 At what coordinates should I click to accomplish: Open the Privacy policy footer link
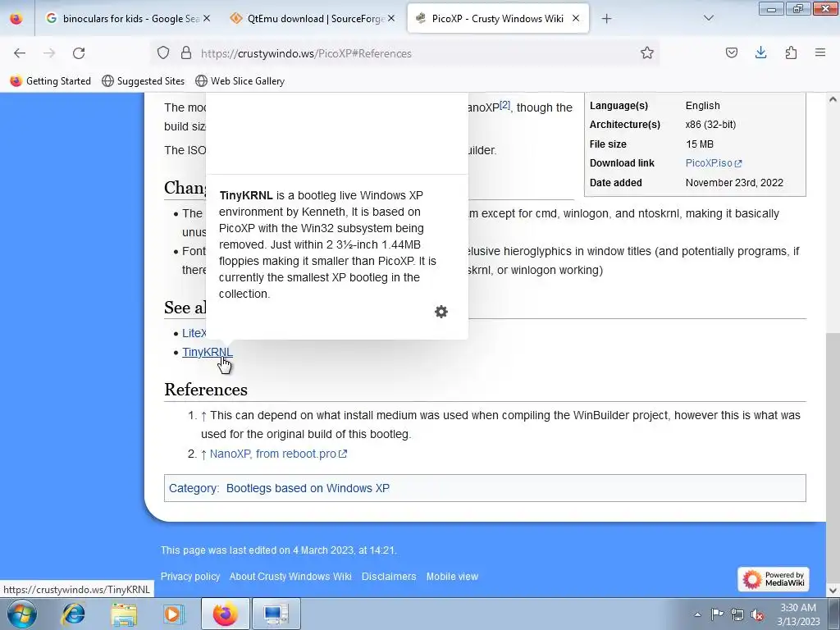(190, 577)
